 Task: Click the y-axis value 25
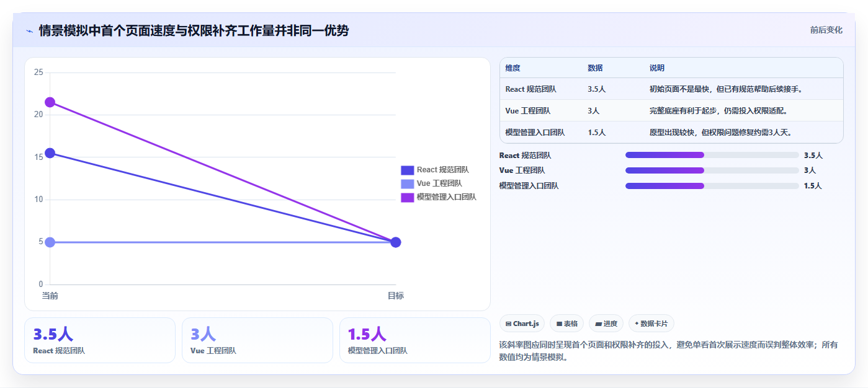[38, 73]
